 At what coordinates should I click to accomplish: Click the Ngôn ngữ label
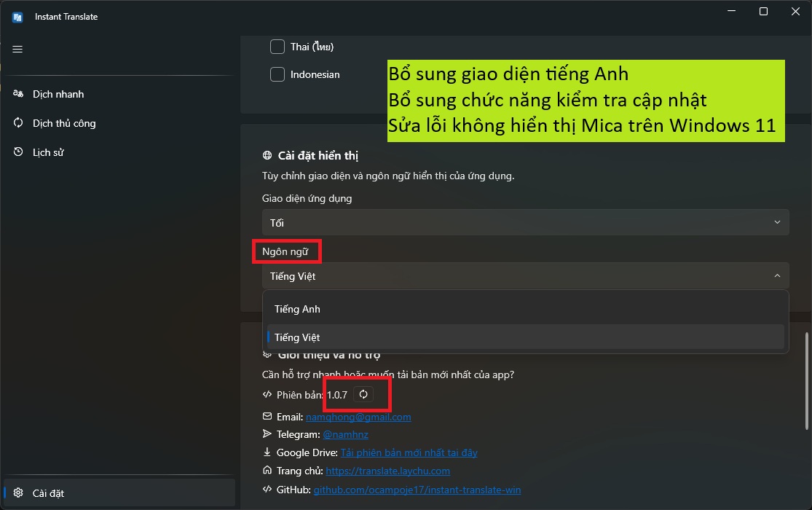click(x=285, y=251)
